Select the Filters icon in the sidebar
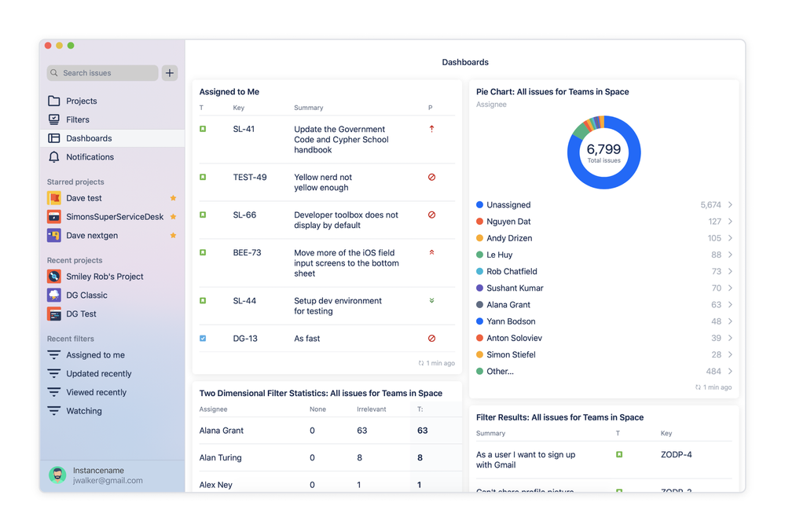Screen dimensions: 785x532 pos(53,119)
